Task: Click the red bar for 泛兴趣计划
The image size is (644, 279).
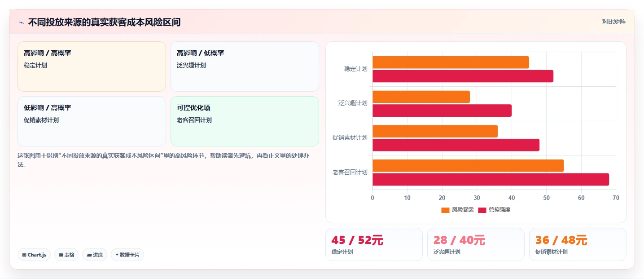Action: pos(442,111)
